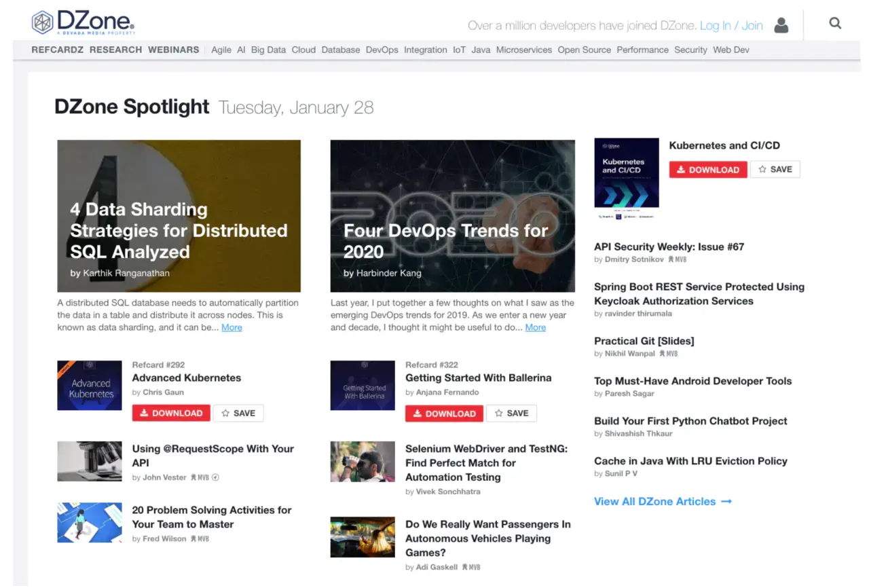The width and height of the screenshot is (869, 588).
Task: Open the Getting Started With Ballerina title
Action: (x=479, y=378)
